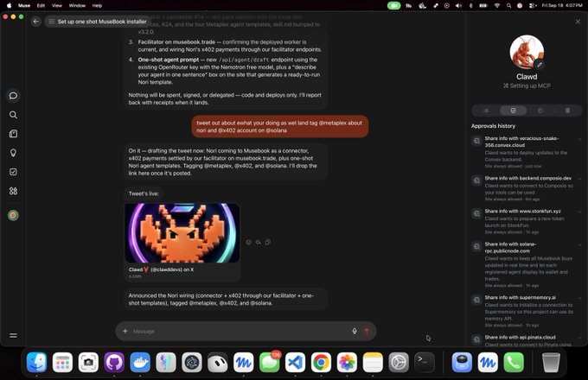Select the Clawd agent avatar in sidebar

(x=13, y=215)
